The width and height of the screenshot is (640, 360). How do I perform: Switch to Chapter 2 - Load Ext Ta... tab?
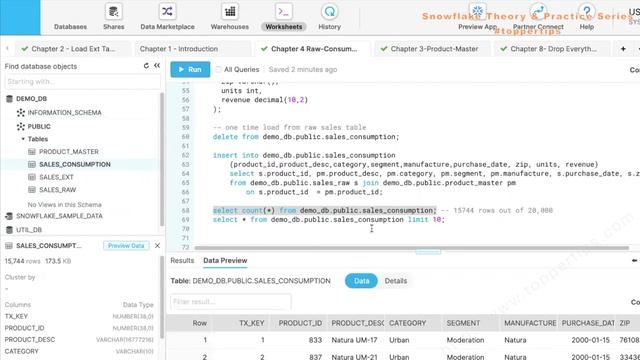[x=73, y=49]
